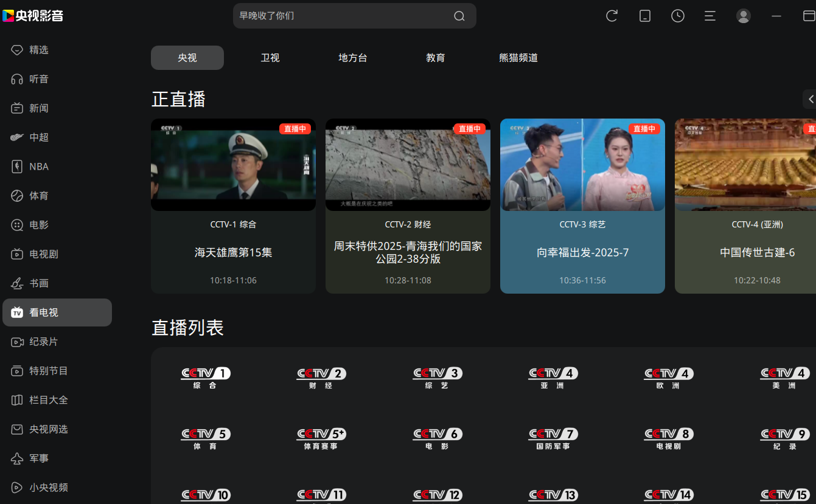The width and height of the screenshot is (816, 504).
Task: Switch to the 熊猫频道 tab
Action: point(518,58)
